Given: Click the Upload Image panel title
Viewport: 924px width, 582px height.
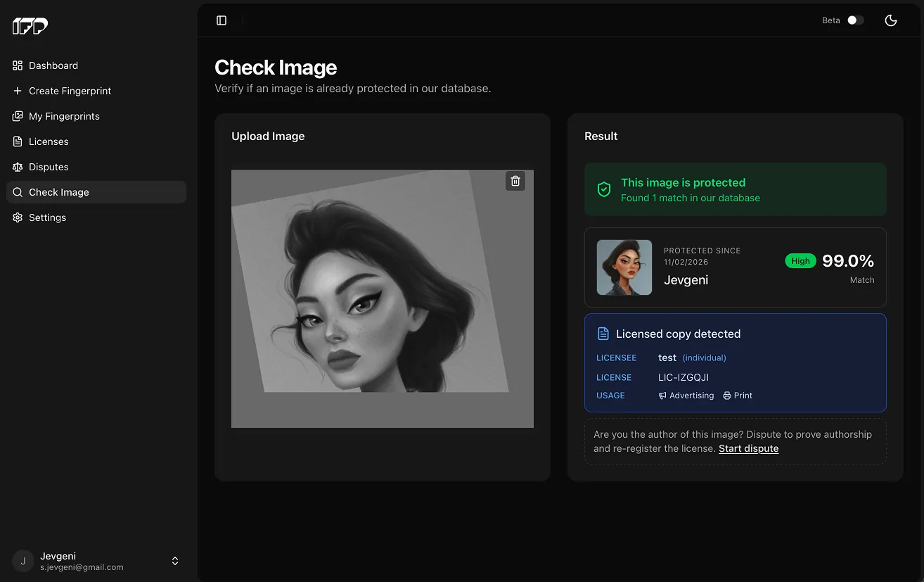Looking at the screenshot, I should click(x=268, y=137).
